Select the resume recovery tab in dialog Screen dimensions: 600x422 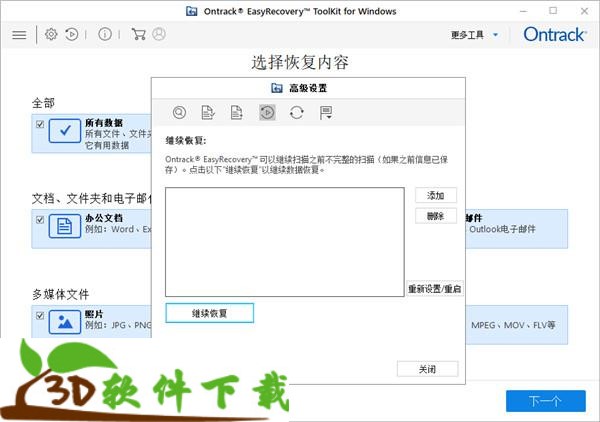pyautogui.click(x=267, y=112)
